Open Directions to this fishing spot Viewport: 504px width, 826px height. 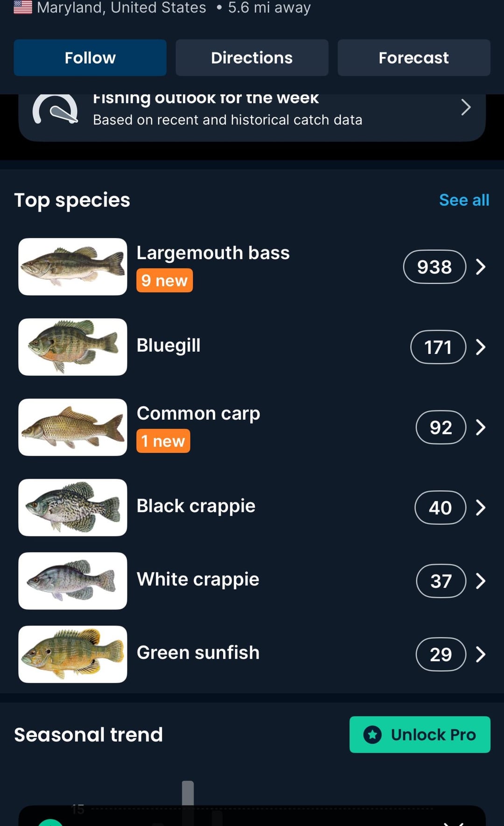tap(252, 58)
